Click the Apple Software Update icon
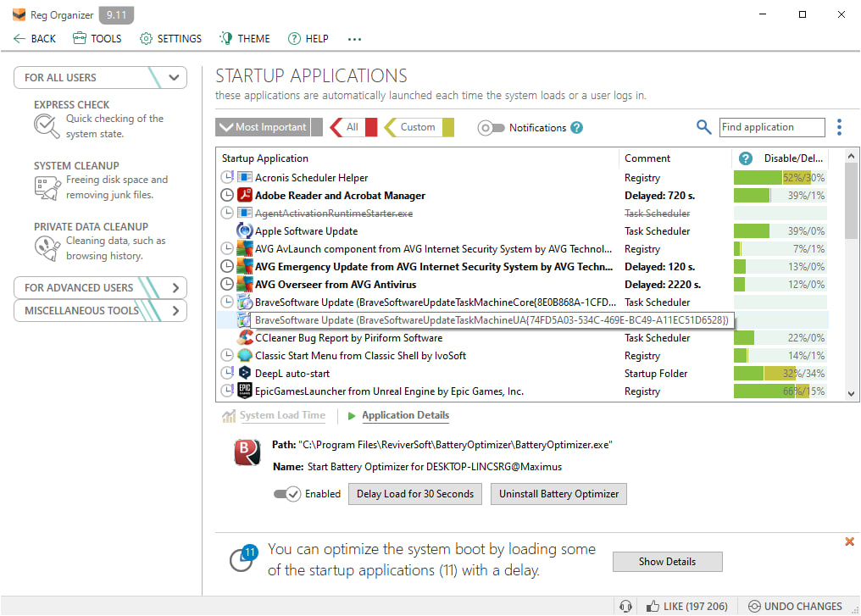This screenshot has width=861, height=616. pos(244,230)
